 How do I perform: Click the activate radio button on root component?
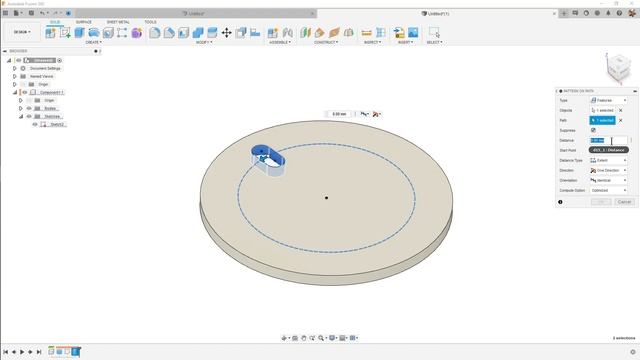pyautogui.click(x=60, y=60)
